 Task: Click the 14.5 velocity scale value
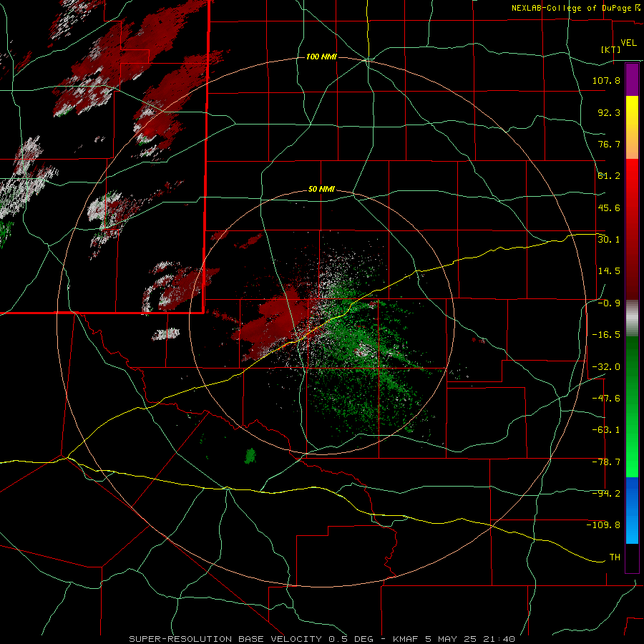coord(609,271)
